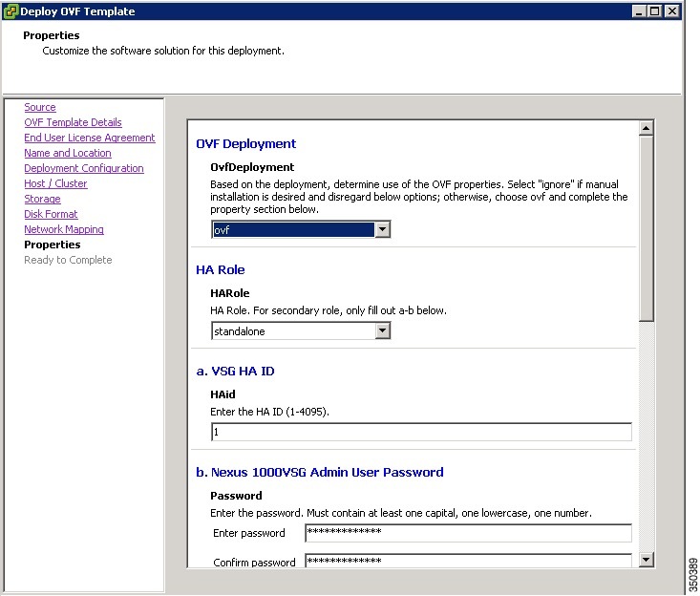This screenshot has height=596, width=700.
Task: Click scrollbar up arrow in properties pane
Action: (646, 129)
